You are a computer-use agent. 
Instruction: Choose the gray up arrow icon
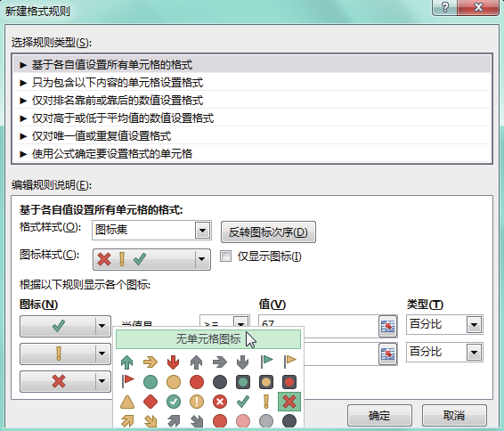(197, 362)
